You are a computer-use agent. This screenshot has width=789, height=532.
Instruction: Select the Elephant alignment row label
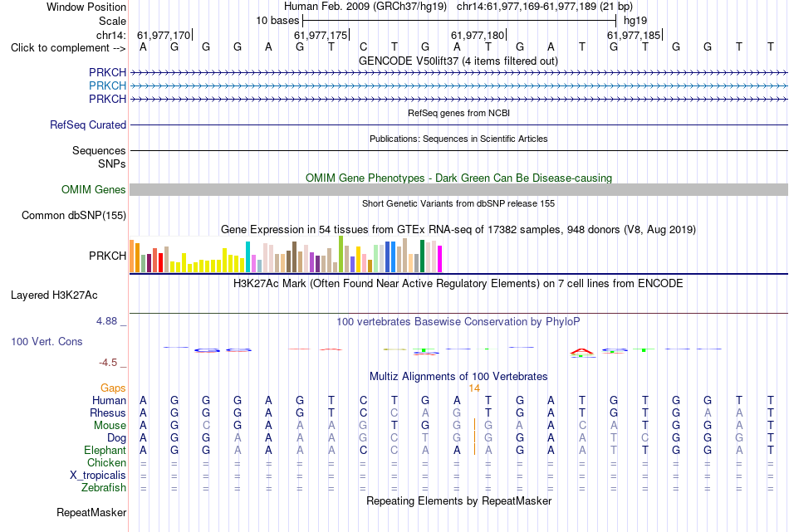[105, 450]
